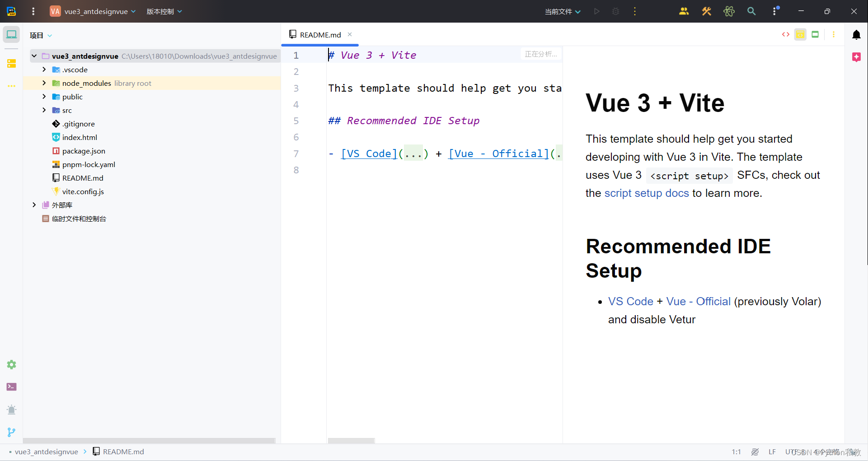Click the Debug bug icon
This screenshot has width=868, height=461.
point(615,11)
